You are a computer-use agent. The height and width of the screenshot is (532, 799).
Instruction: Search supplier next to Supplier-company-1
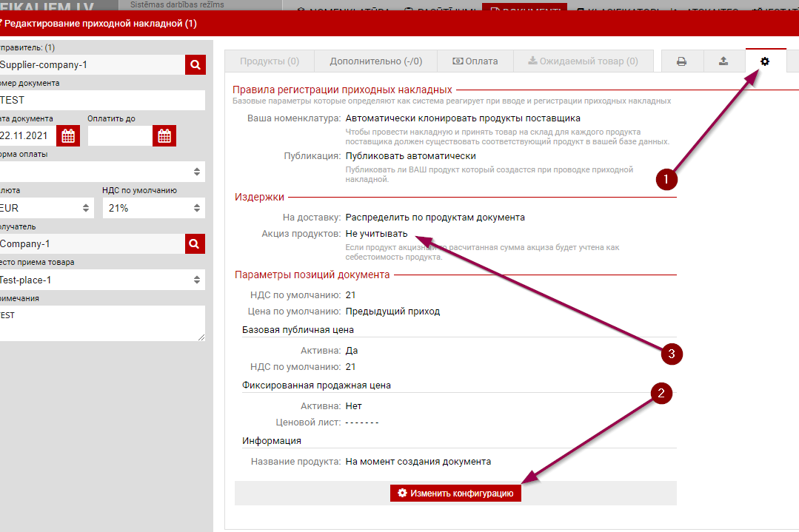pyautogui.click(x=195, y=65)
